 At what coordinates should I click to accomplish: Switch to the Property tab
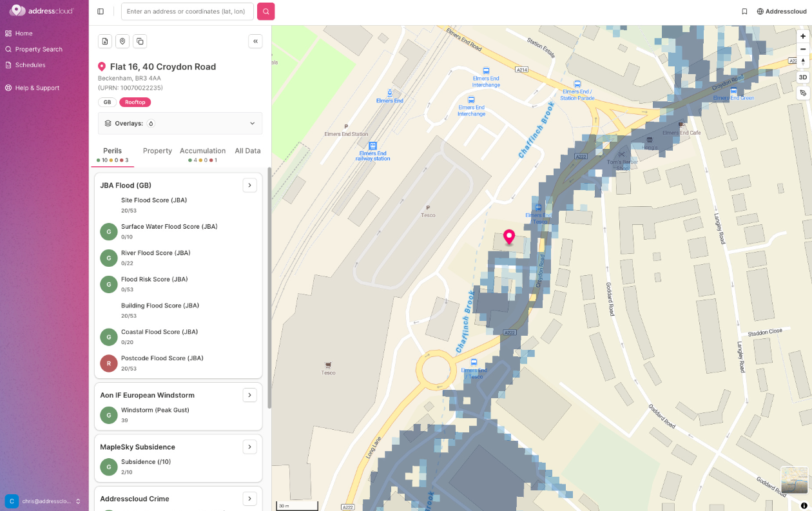[157, 151]
